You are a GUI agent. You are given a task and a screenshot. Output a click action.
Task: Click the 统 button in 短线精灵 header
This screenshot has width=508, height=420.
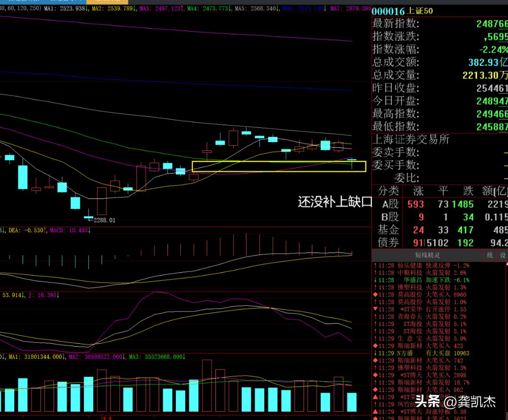pyautogui.click(x=490, y=255)
